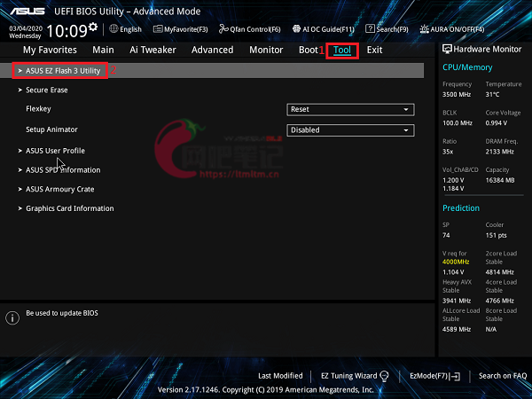This screenshot has height=399, width=532.
Task: Open Search(F9)
Action: tap(387, 29)
